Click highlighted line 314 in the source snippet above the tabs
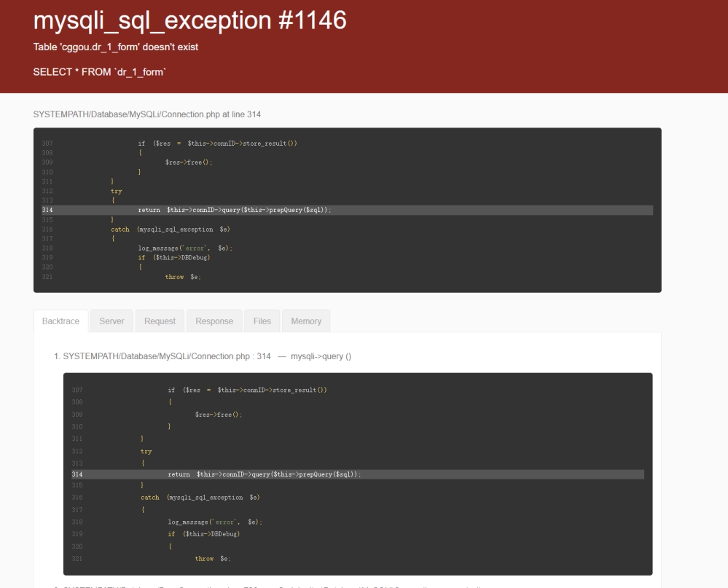The width and height of the screenshot is (728, 588). point(348,211)
